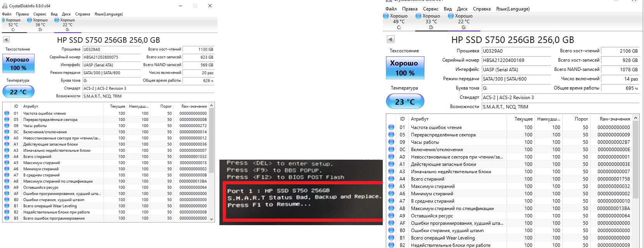Click status orb for raw value 00000000000E, ID 0C
The height and width of the screenshot is (248, 644).
pyautogui.click(x=391, y=149)
